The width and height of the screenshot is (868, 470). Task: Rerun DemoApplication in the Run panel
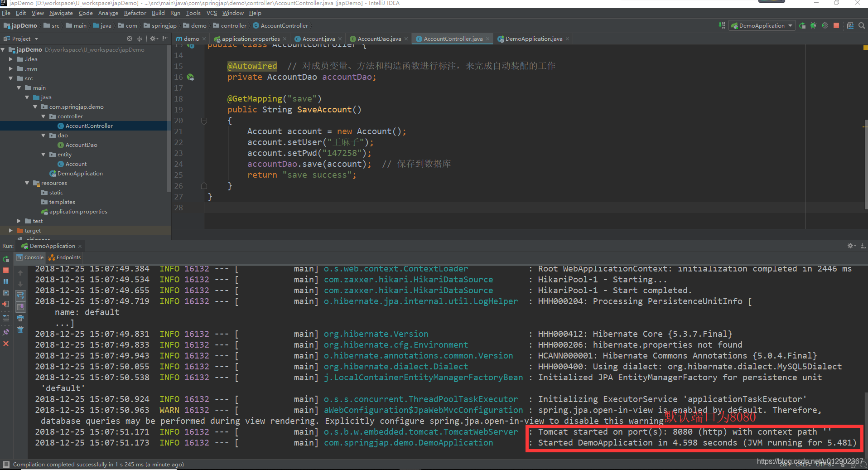6,259
